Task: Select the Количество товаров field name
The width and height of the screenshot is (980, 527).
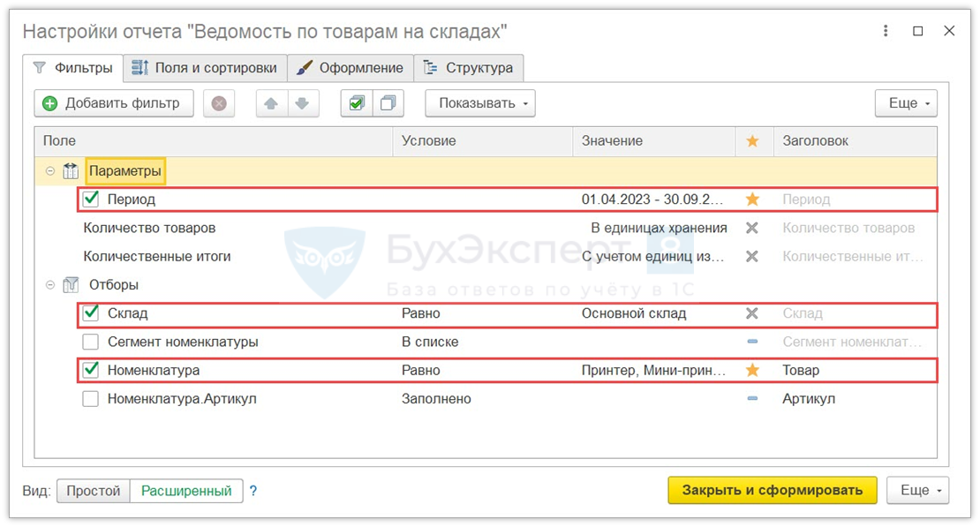Action: pyautogui.click(x=149, y=228)
